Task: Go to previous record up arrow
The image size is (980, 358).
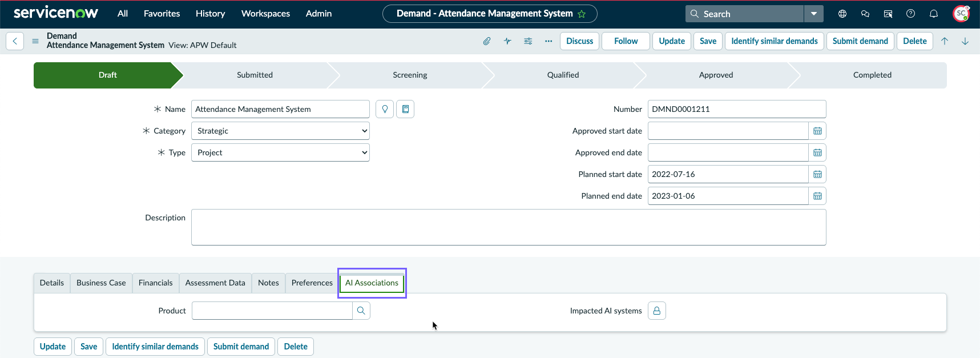Action: (x=945, y=41)
